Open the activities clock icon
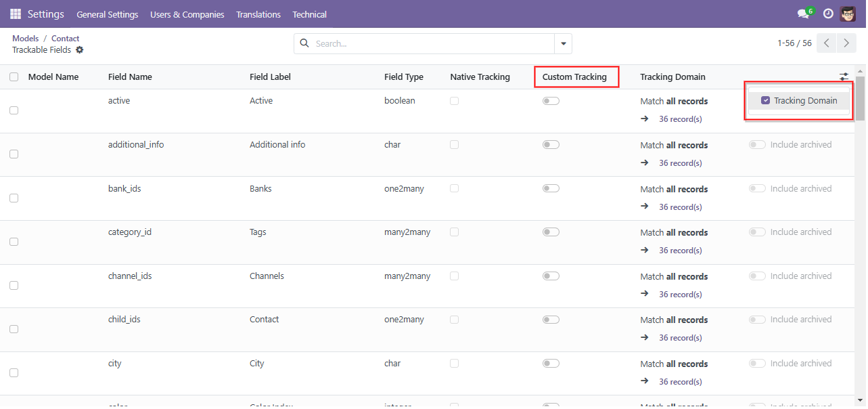 828,14
